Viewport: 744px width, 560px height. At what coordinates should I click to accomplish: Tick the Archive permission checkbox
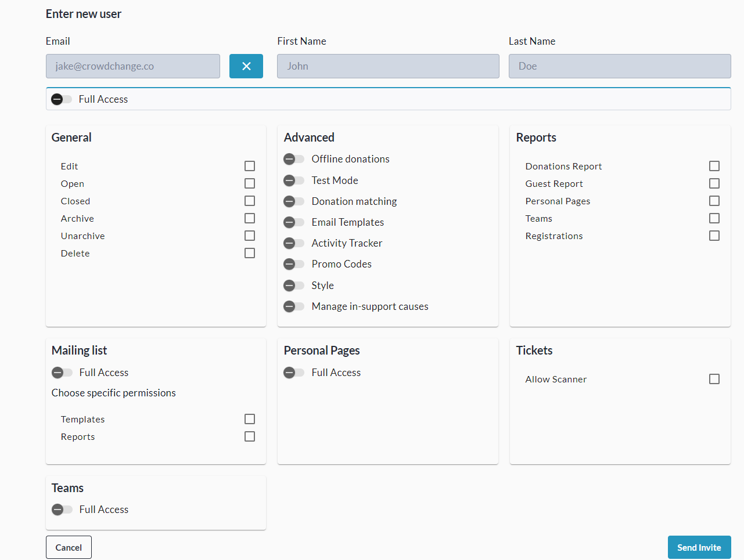tap(250, 218)
